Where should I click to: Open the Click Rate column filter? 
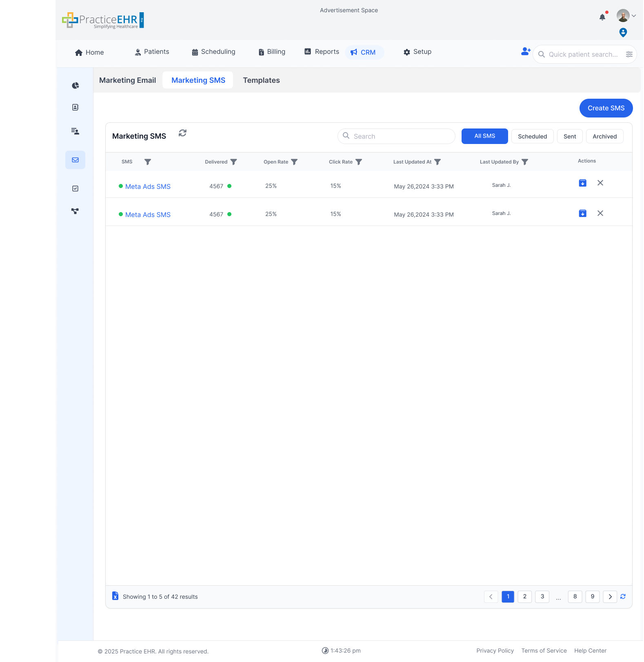pyautogui.click(x=359, y=162)
